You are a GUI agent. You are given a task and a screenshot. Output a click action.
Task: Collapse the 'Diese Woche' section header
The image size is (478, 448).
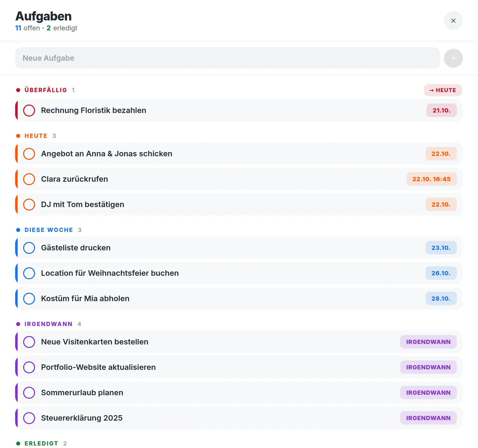[49, 230]
